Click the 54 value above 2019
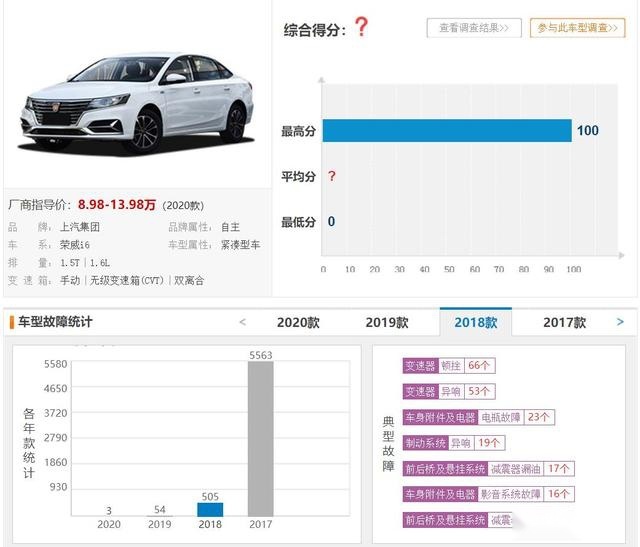This screenshot has width=640, height=547. (160, 509)
